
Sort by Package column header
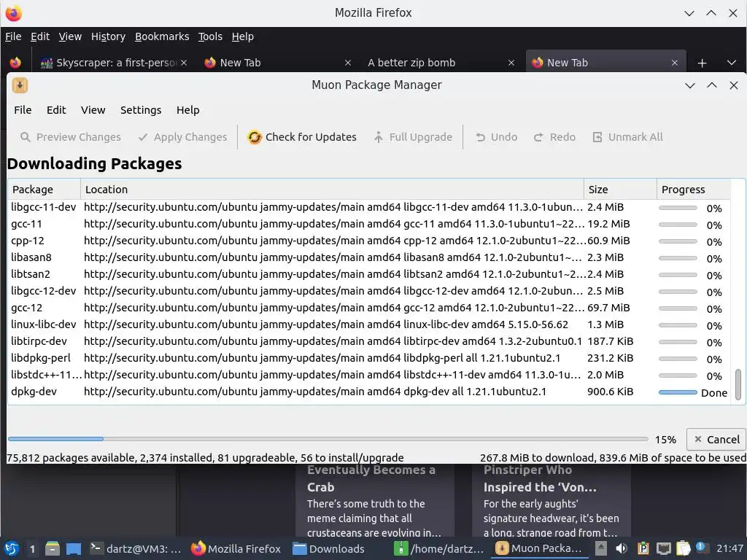[44, 190]
